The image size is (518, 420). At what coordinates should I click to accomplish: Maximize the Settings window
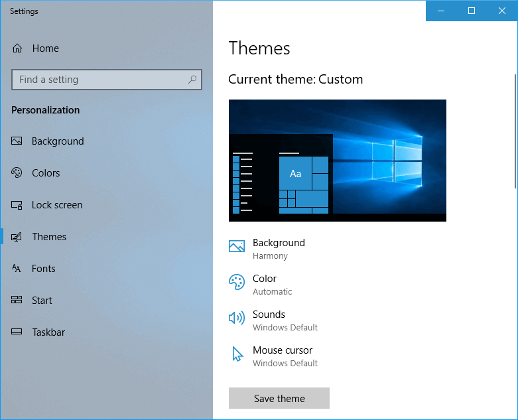pyautogui.click(x=472, y=11)
